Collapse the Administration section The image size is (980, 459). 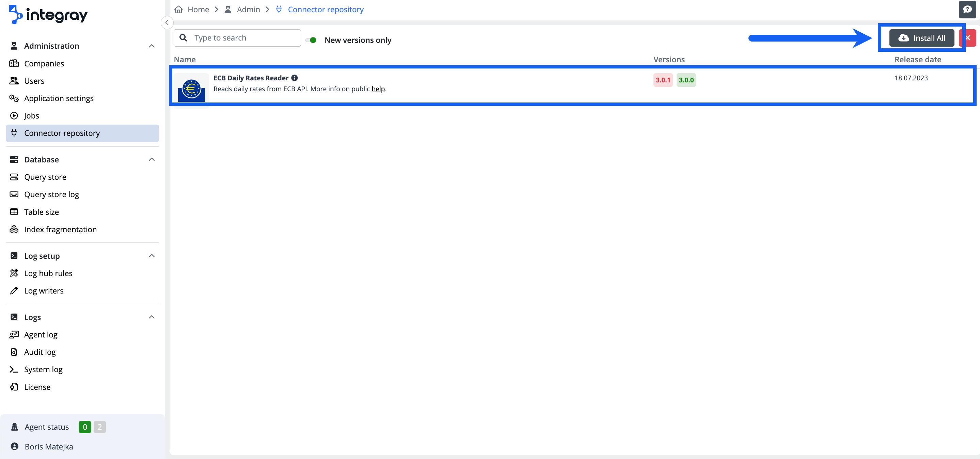point(152,46)
